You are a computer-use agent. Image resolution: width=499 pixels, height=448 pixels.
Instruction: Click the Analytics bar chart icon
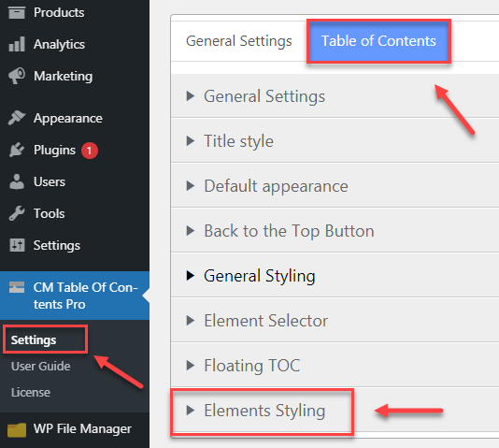point(17,44)
